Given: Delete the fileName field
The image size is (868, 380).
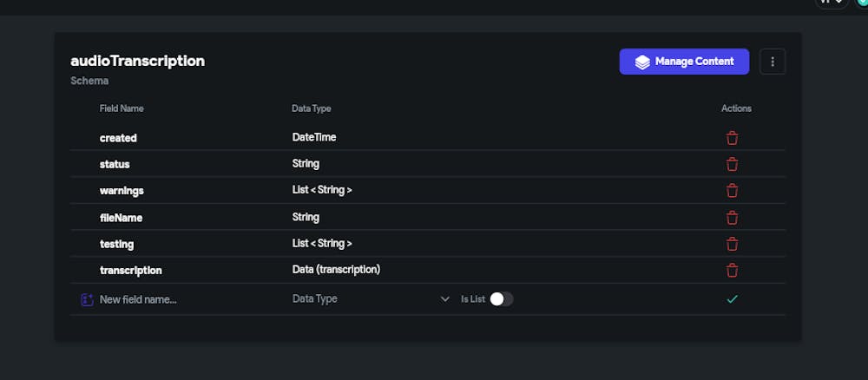Looking at the screenshot, I should pos(732,217).
